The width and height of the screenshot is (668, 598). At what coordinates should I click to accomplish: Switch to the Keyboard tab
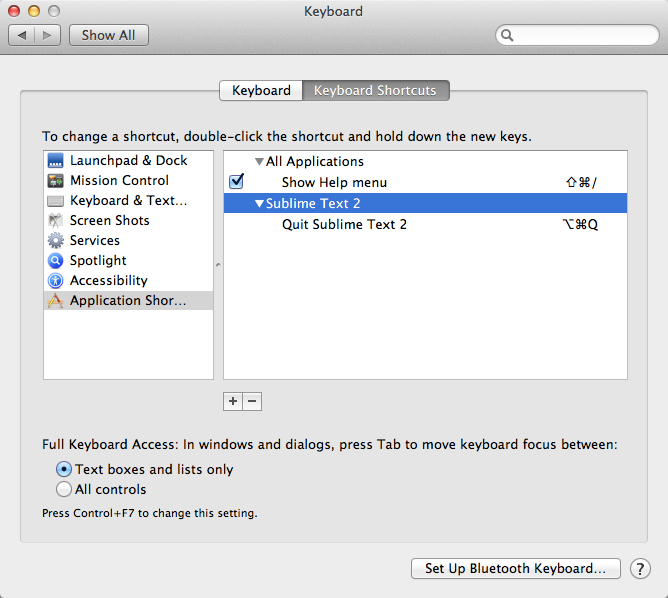(261, 90)
